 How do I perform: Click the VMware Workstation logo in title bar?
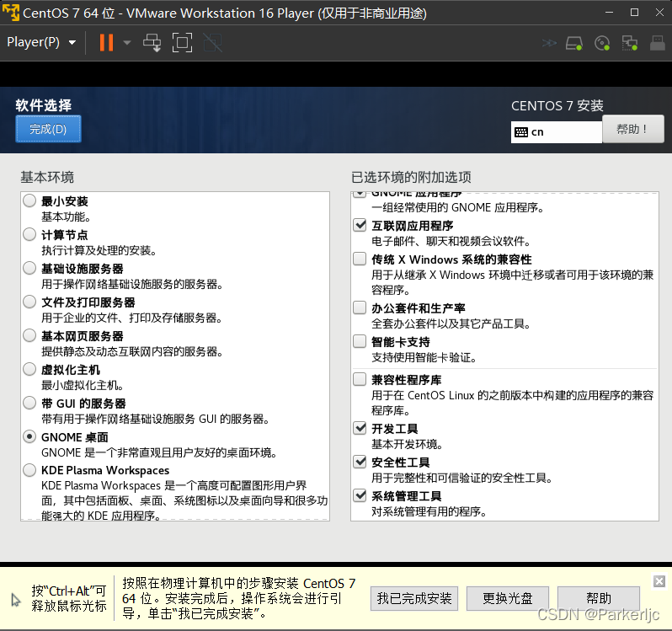coord(11,13)
